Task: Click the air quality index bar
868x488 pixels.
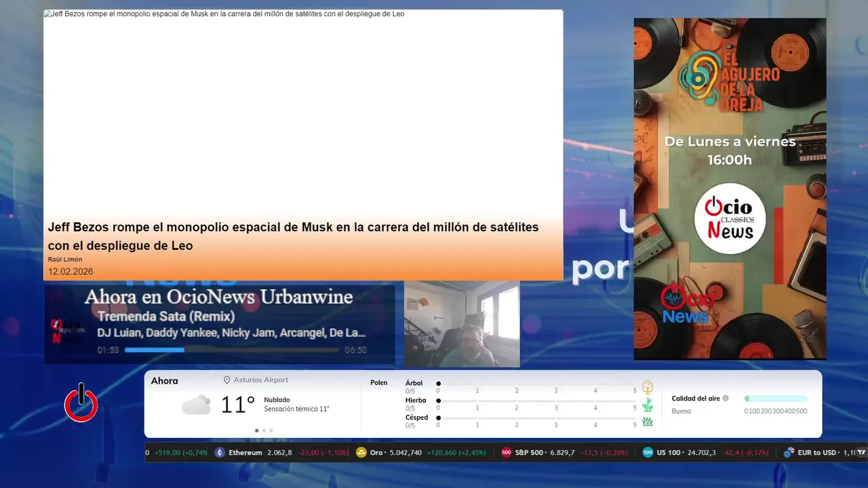Action: (x=776, y=399)
